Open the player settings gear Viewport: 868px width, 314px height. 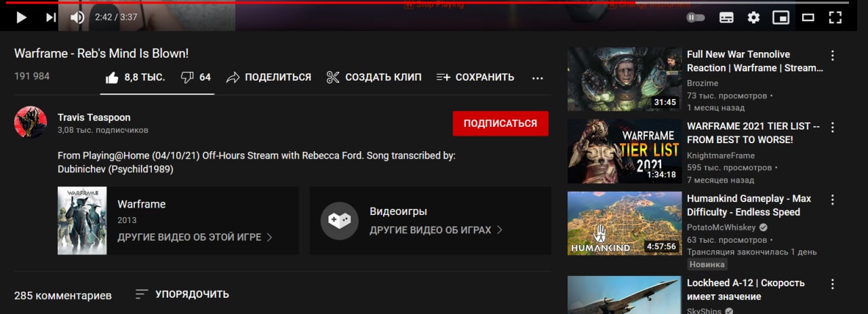click(753, 18)
